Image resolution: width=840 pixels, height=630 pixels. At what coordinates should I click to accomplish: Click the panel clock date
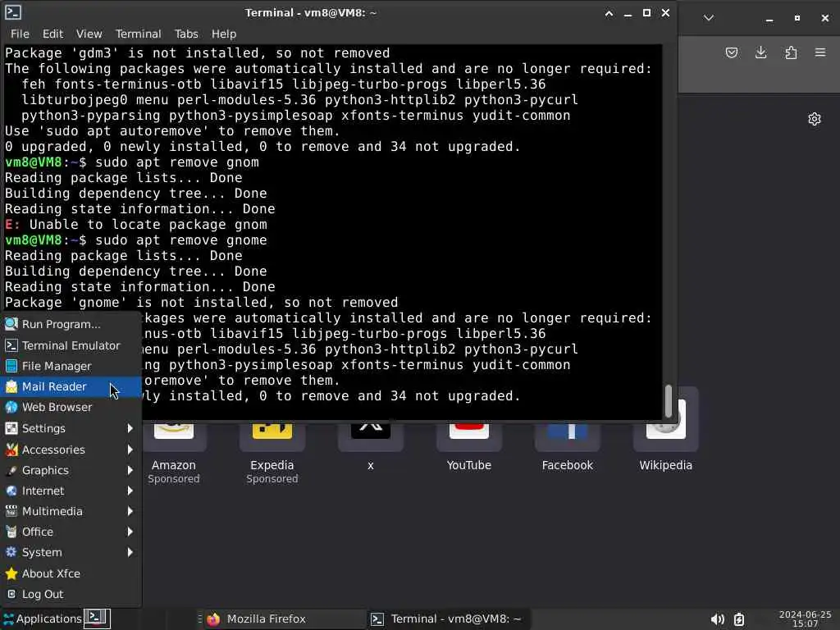point(805,619)
